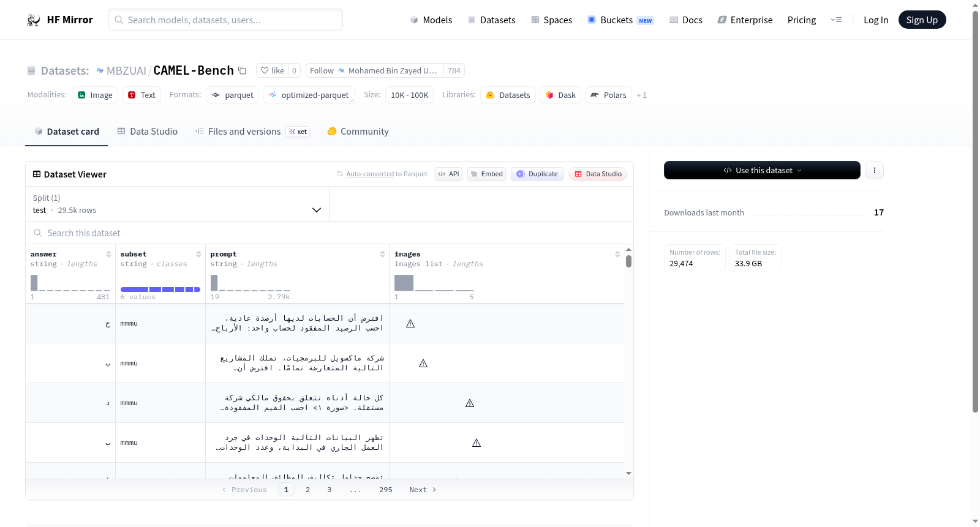Screen dimensions: 980x527
Task: Click the Duplicate button
Action: (x=537, y=174)
